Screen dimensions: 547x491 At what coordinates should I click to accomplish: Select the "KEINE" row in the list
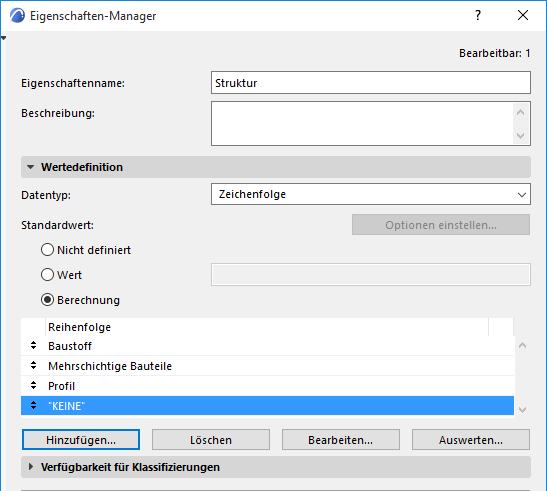pos(268,406)
